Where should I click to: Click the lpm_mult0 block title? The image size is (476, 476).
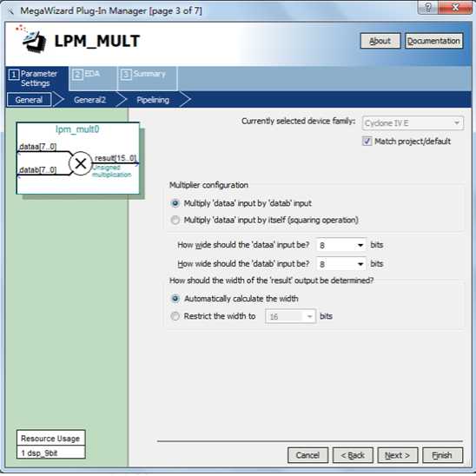[x=77, y=129]
